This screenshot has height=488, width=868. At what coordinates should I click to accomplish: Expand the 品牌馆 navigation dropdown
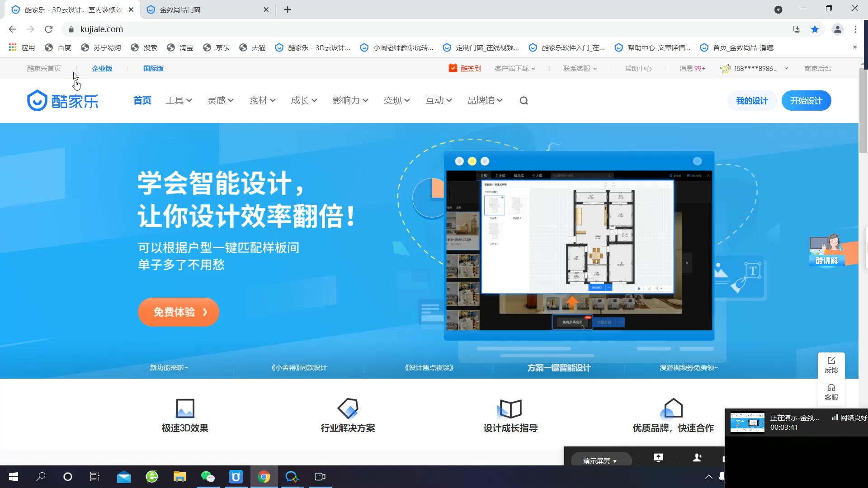[x=485, y=100]
